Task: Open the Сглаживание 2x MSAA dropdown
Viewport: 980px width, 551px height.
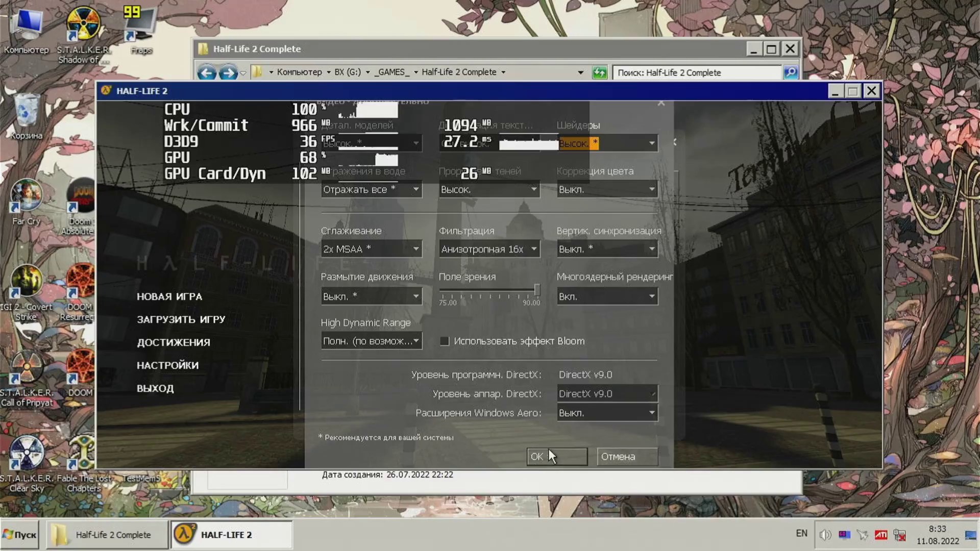Action: (x=371, y=249)
